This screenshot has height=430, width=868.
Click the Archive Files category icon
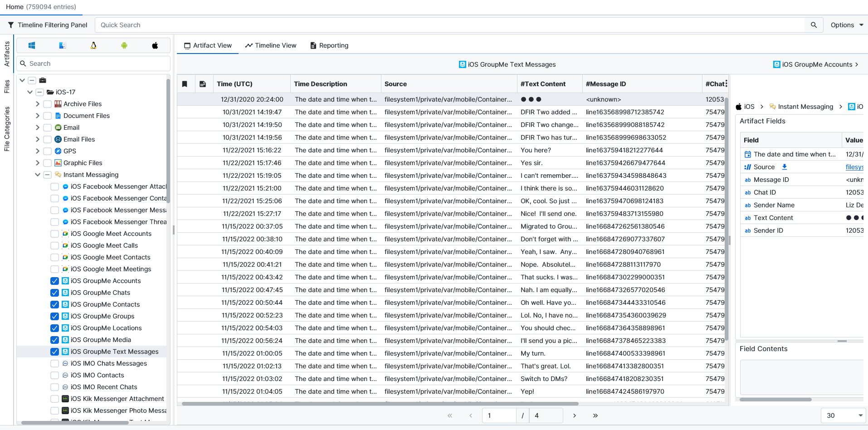(58, 104)
